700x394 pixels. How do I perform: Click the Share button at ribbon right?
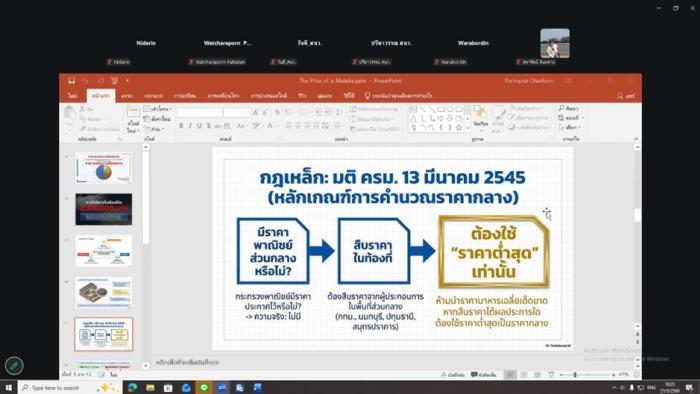point(626,96)
